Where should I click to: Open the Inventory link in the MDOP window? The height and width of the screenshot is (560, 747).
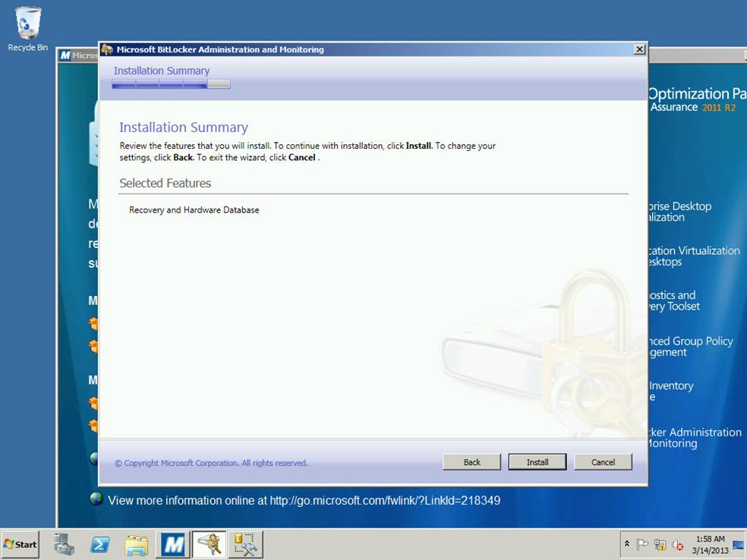(671, 391)
